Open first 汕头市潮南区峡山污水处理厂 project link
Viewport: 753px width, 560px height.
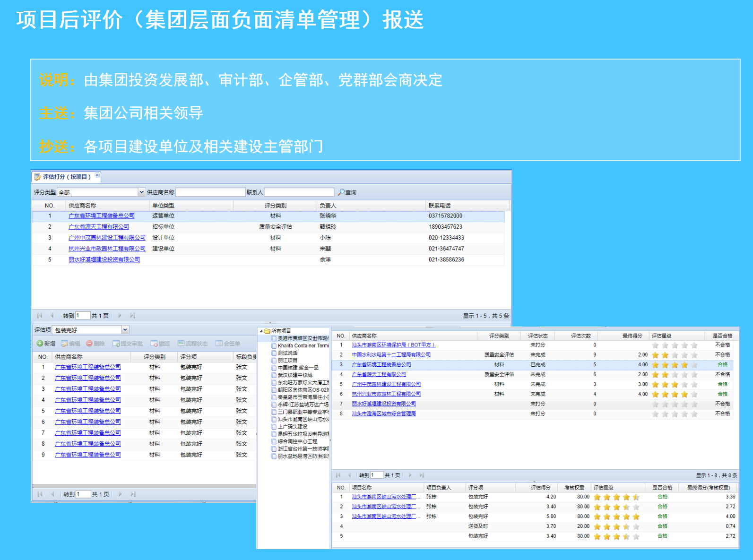(386, 497)
